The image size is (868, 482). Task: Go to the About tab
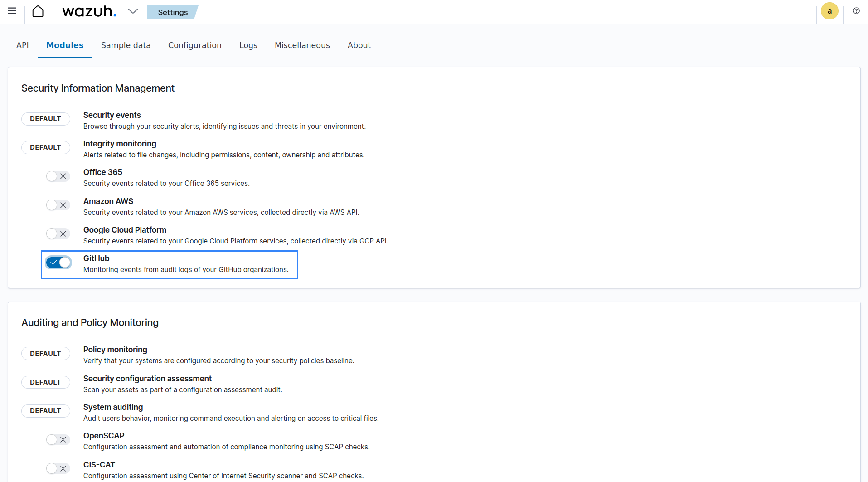(x=359, y=45)
